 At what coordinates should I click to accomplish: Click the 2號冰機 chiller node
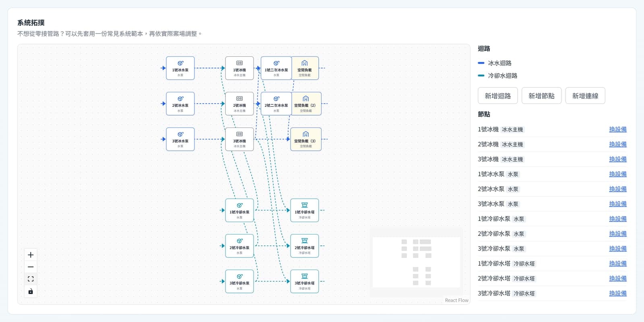click(x=239, y=104)
